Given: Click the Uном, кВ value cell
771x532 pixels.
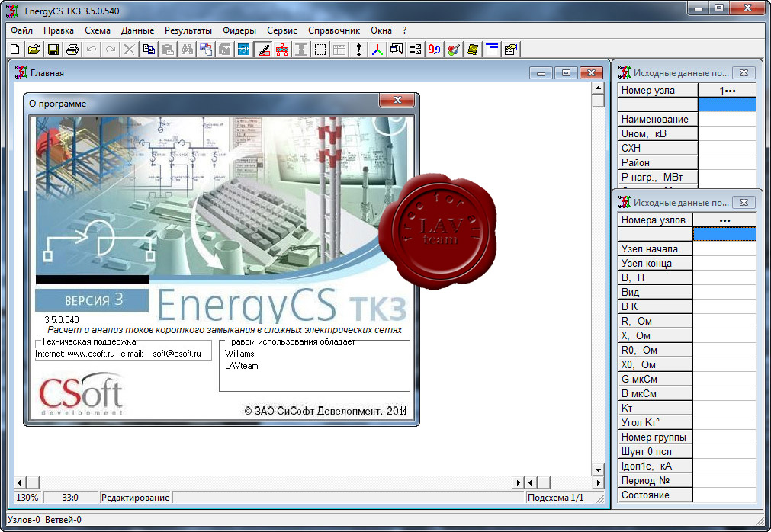Looking at the screenshot, I should click(x=728, y=133).
